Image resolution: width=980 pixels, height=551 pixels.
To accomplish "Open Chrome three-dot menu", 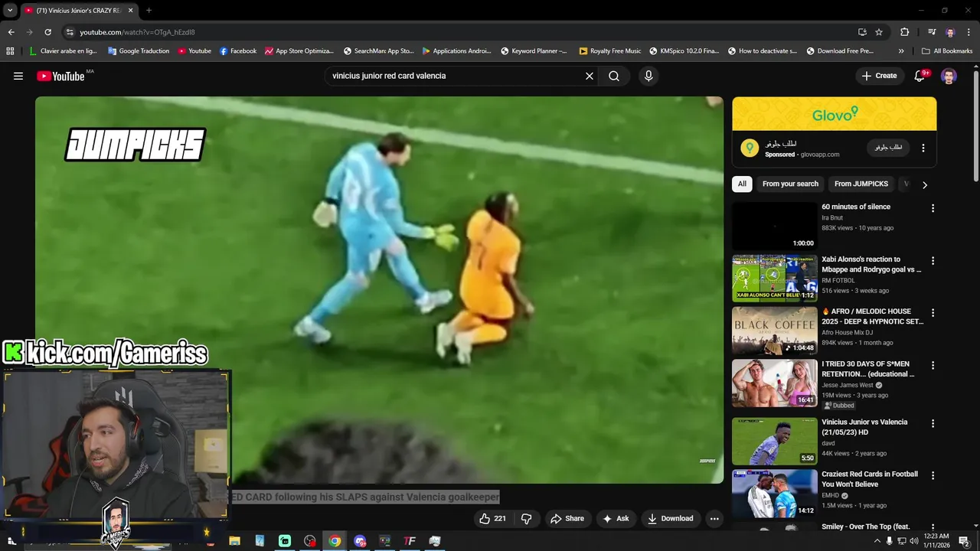I will pos(969,32).
